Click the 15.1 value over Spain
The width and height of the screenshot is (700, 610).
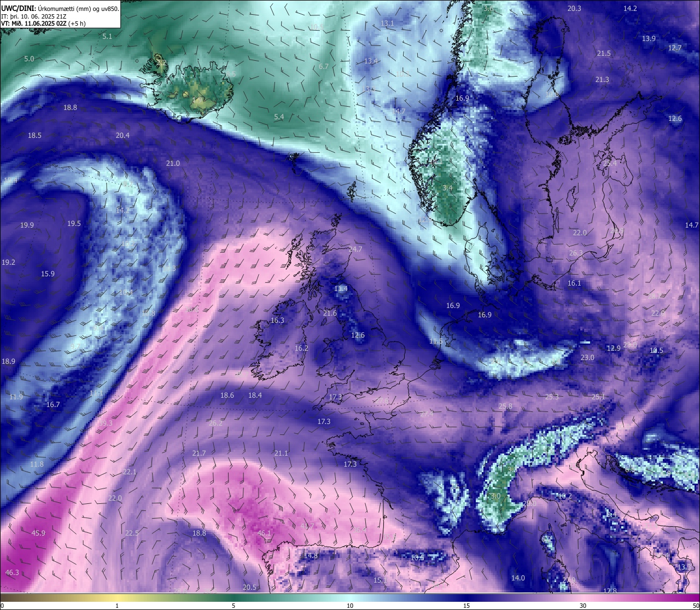380,580
